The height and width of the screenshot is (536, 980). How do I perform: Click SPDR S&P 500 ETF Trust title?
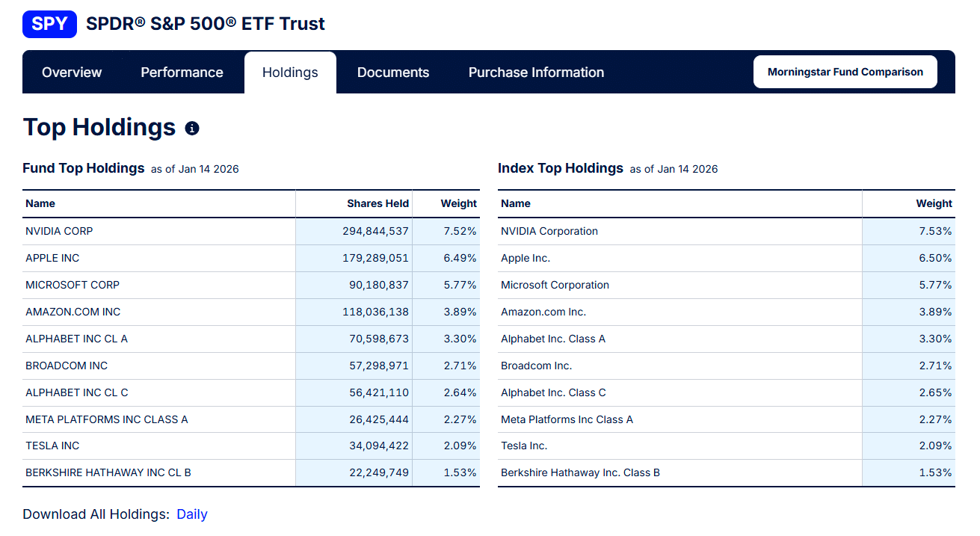point(206,24)
